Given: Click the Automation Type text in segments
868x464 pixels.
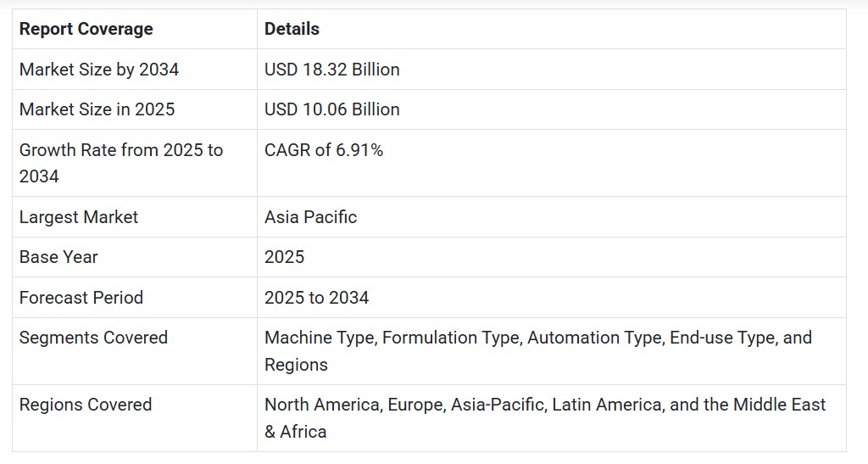Looking at the screenshot, I should [x=593, y=338].
